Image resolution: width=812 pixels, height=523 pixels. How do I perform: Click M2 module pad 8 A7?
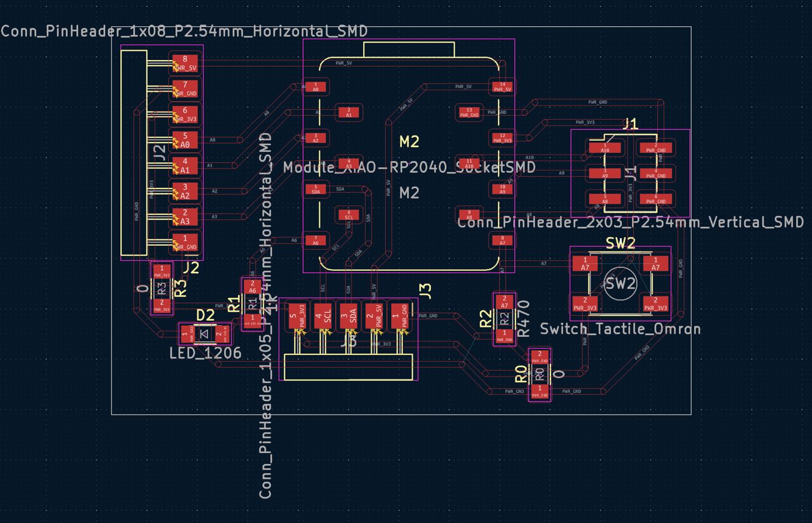coord(502,240)
